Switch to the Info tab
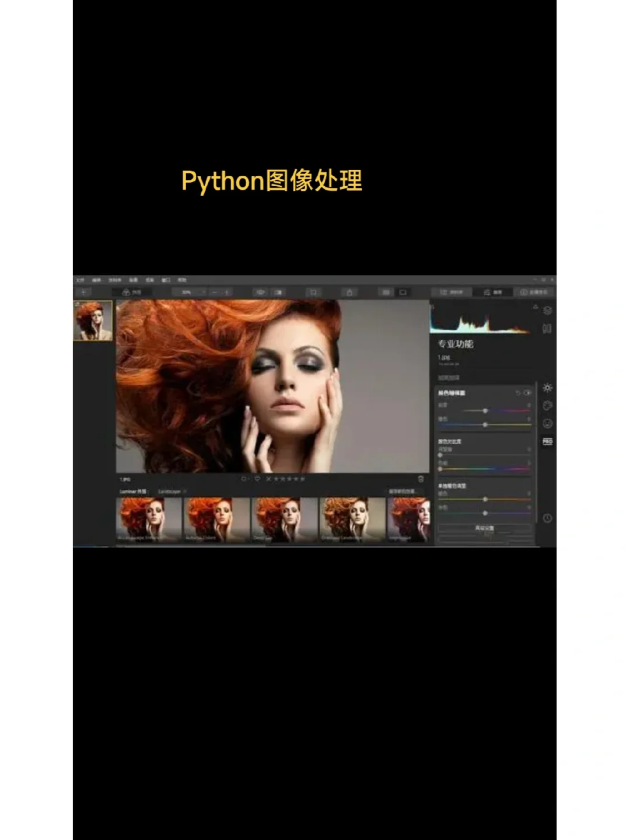The height and width of the screenshot is (840, 630). pos(534,292)
